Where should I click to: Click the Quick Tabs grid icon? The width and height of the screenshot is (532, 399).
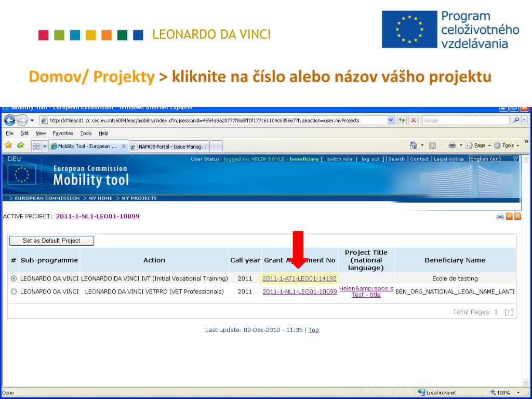tap(36, 146)
